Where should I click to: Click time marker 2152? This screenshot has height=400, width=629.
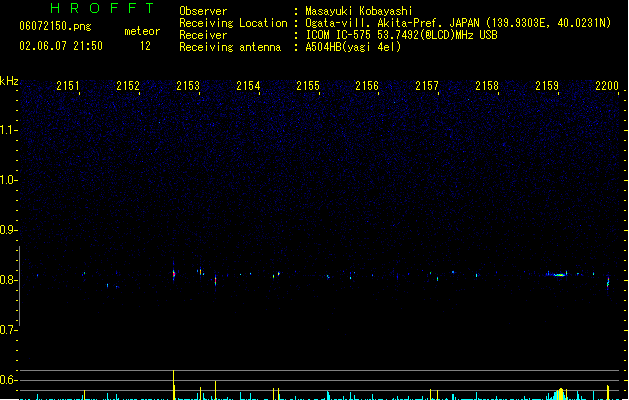tap(128, 86)
